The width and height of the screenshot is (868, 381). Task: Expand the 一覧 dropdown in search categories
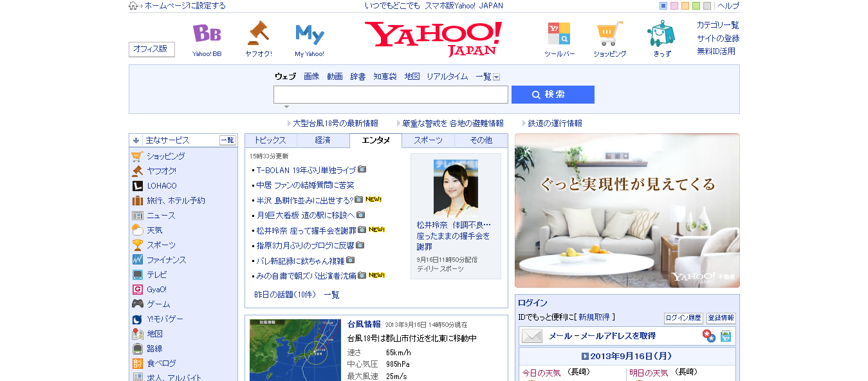496,77
